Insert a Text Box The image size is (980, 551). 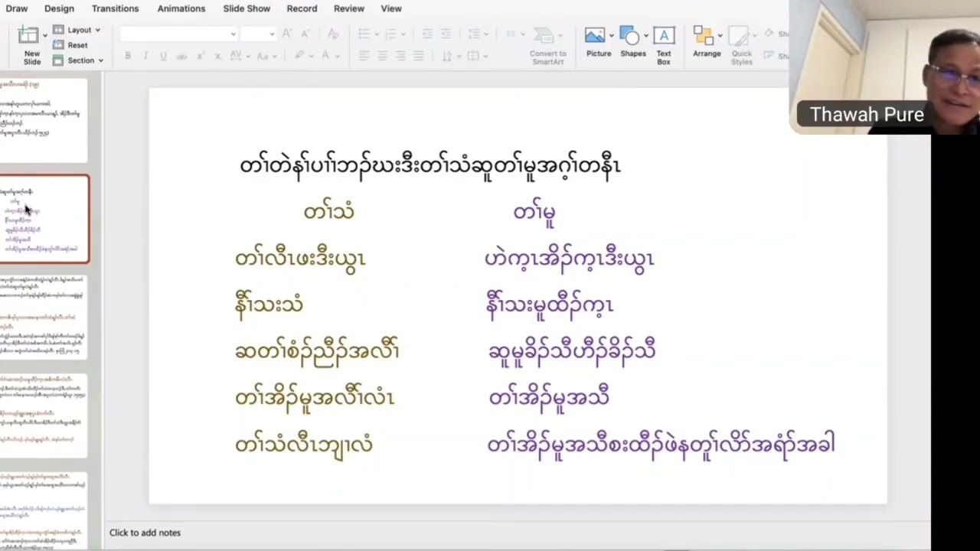pyautogui.click(x=664, y=45)
